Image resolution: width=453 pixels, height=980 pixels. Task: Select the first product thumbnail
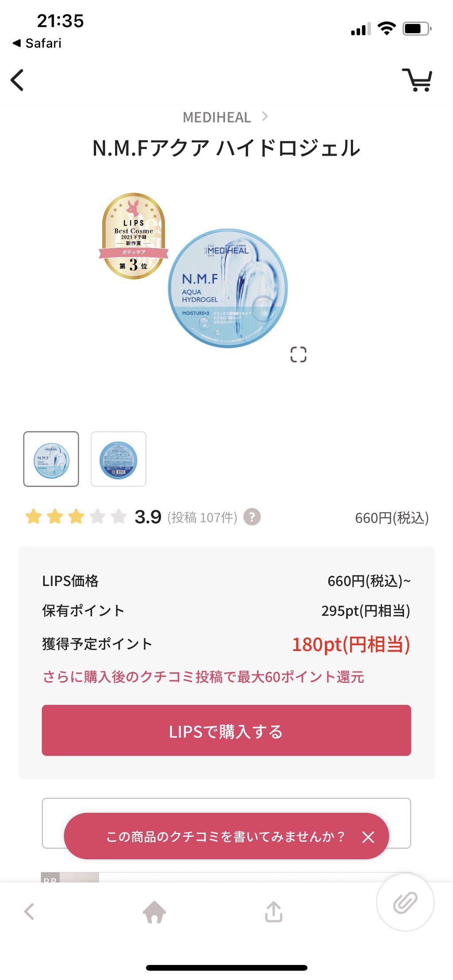pyautogui.click(x=51, y=459)
